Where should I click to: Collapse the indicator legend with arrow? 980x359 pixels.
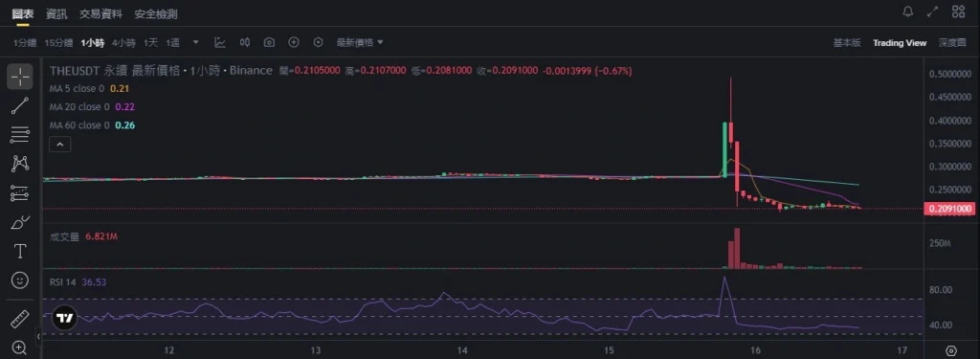pyautogui.click(x=60, y=145)
